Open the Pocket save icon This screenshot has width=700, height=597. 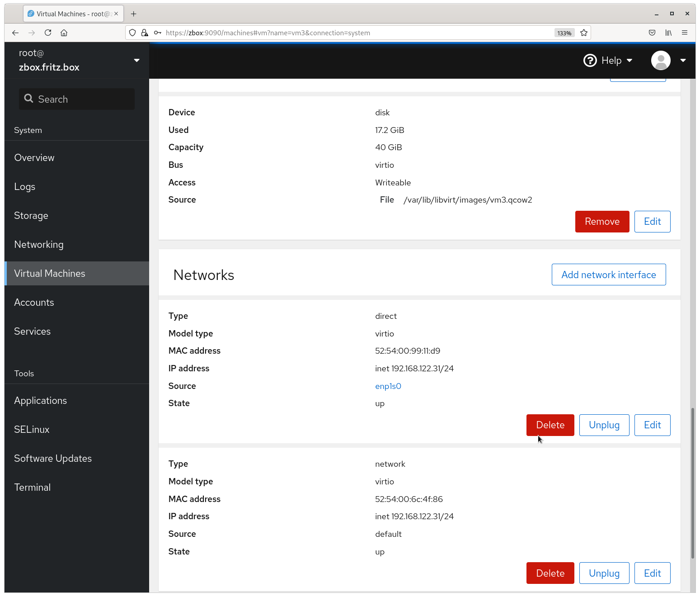tap(652, 33)
